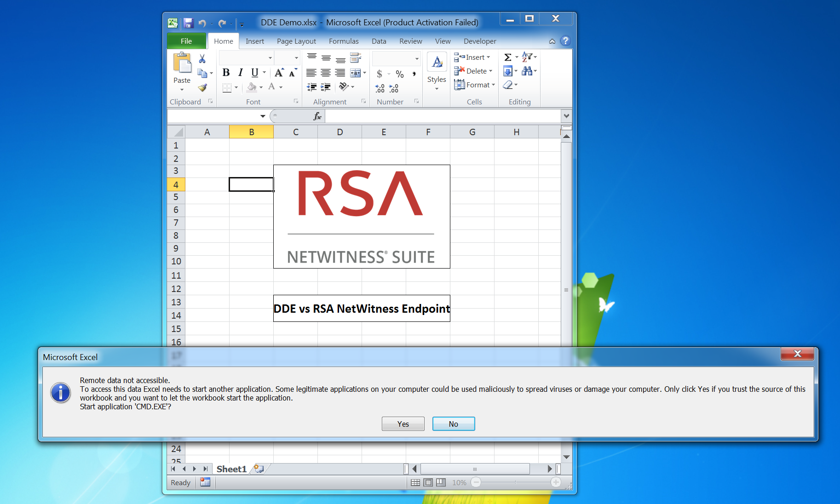
Task: Click No in the Microsoft Excel dialog
Action: (x=453, y=424)
